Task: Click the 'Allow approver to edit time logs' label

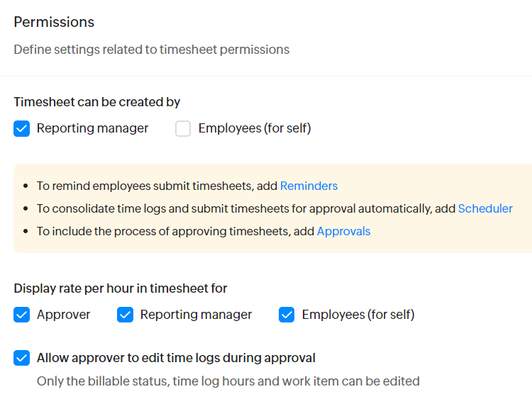Action: click(x=176, y=358)
